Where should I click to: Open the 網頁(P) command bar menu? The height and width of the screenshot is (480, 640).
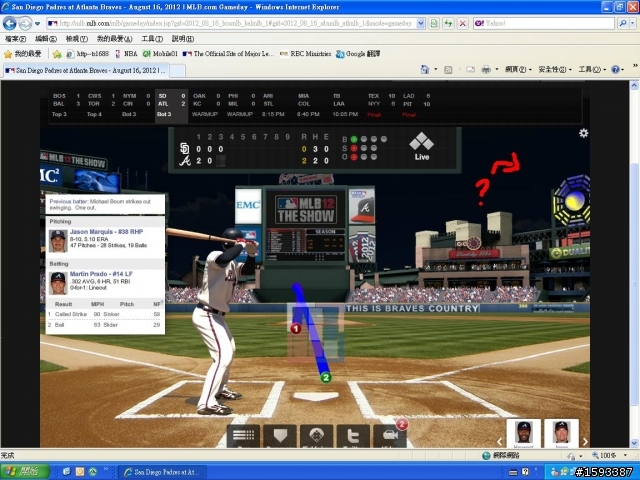(518, 70)
